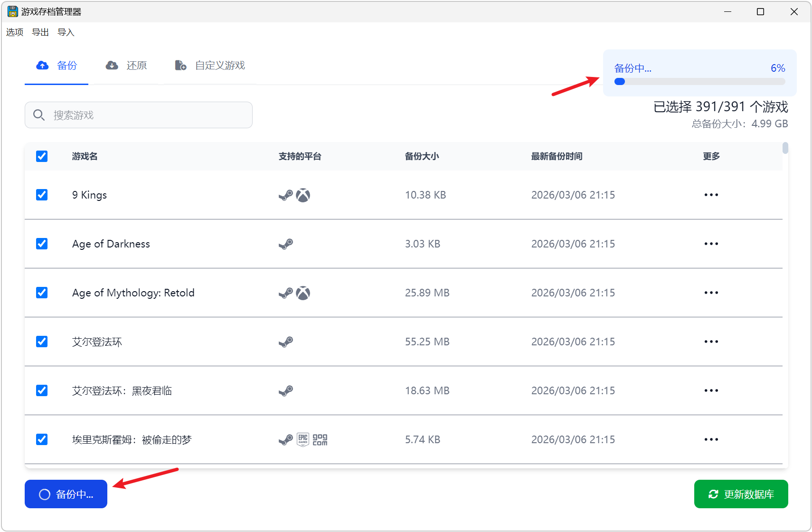Sort by the 备份大小 column header
This screenshot has width=812, height=532.
[x=422, y=156]
